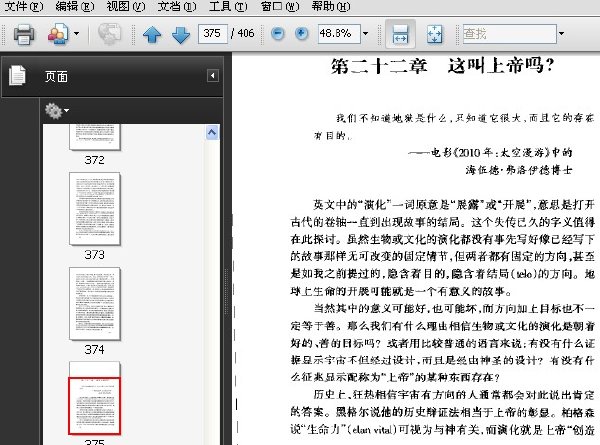Open the zoom percentage dropdown
The image size is (600, 445).
tap(365, 34)
